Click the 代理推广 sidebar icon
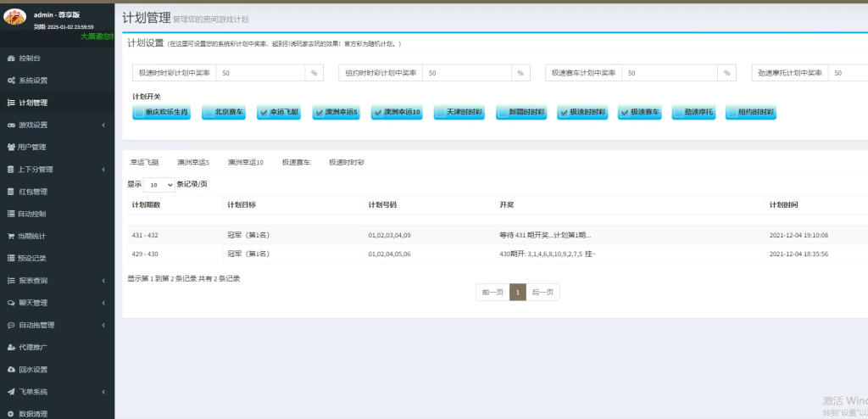Image resolution: width=868 pixels, height=419 pixels. pos(11,347)
